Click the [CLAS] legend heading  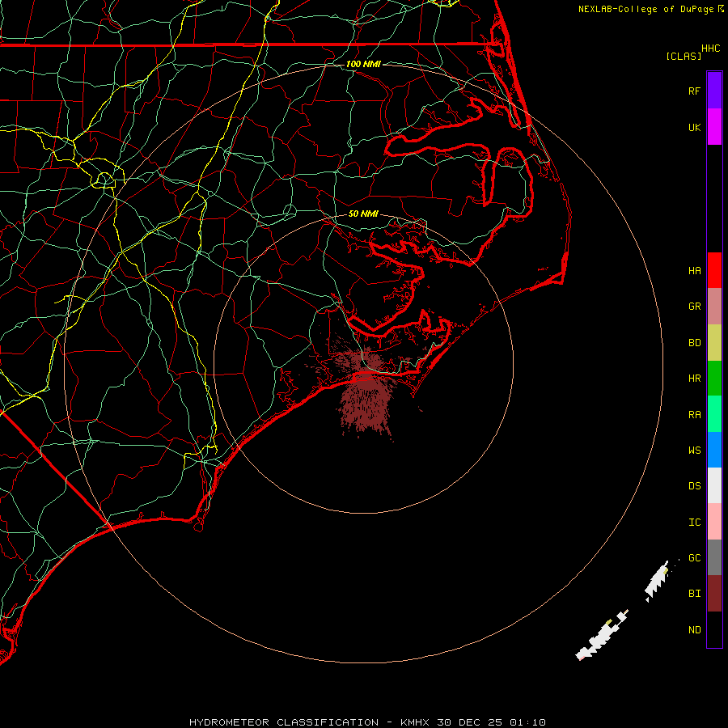684,56
